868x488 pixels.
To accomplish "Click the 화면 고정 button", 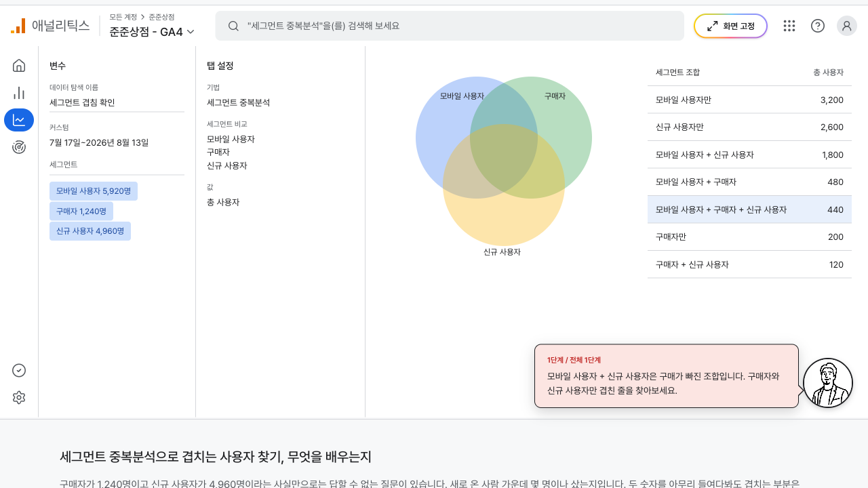I will click(x=730, y=26).
